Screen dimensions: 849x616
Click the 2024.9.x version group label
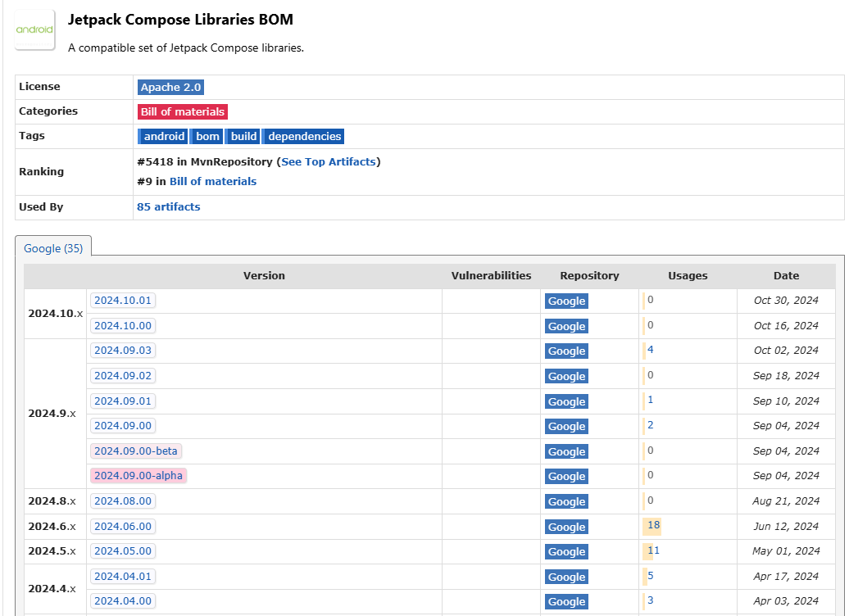point(52,414)
